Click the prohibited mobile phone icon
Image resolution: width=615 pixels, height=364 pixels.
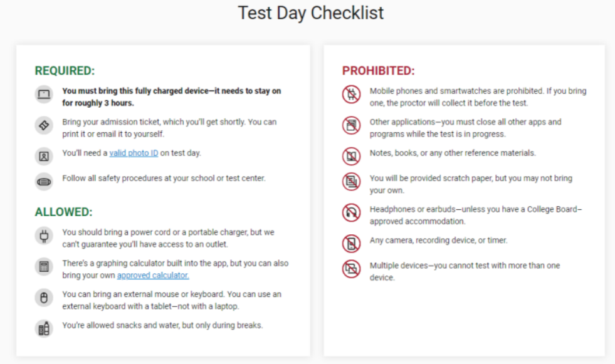coord(351,95)
